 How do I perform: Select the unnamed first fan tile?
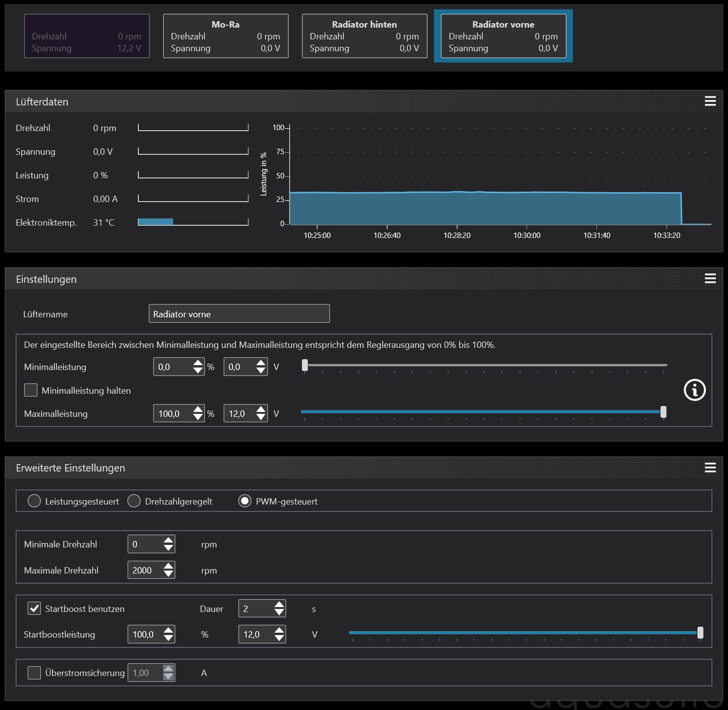click(x=87, y=36)
